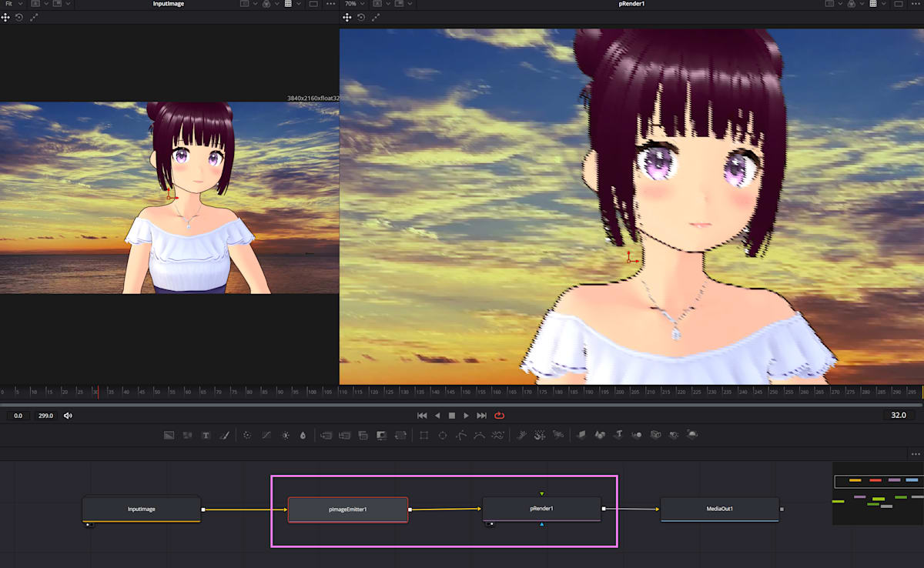The image size is (924, 568).
Task: Add a Text+ node from the toolbar
Action: (206, 435)
